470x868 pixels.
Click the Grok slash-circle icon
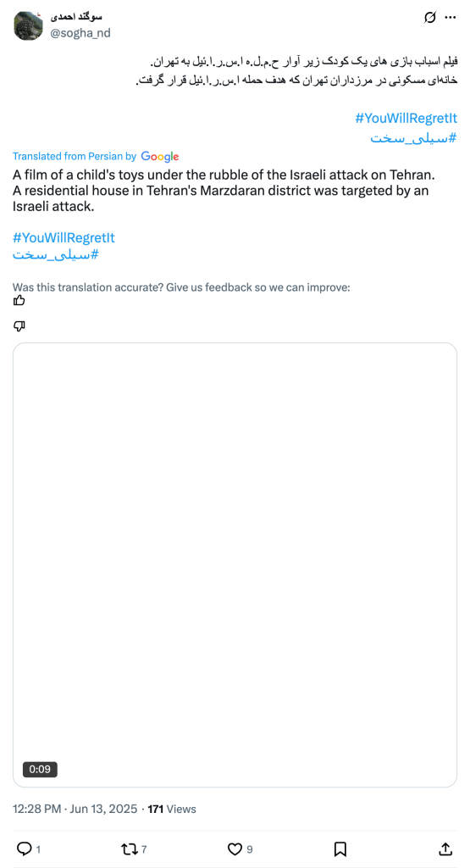tap(429, 18)
